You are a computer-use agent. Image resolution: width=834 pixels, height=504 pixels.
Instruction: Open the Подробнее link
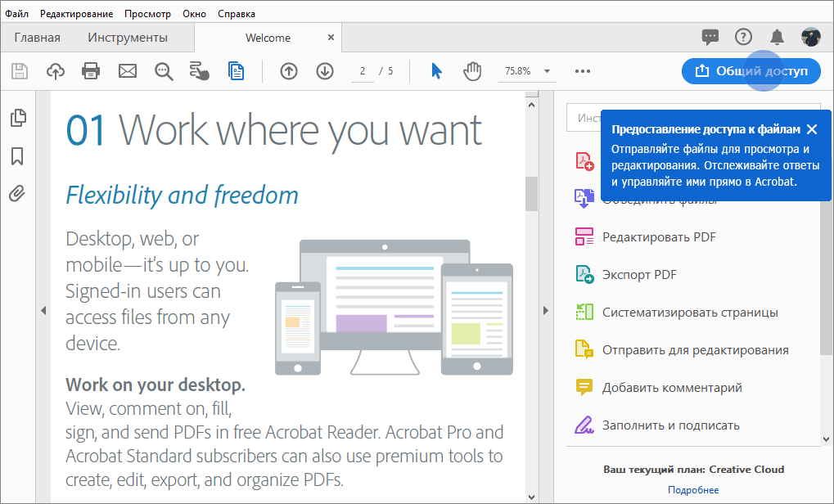[693, 488]
